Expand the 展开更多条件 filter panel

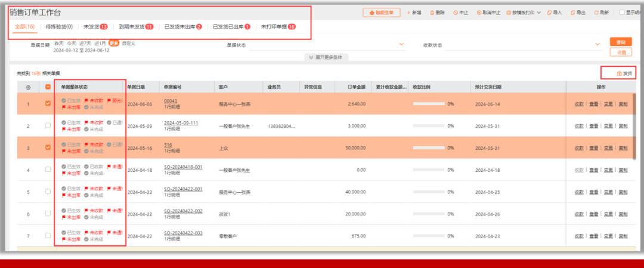coord(327,57)
